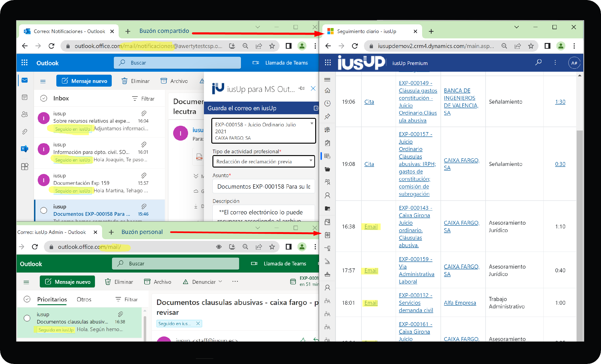The width and height of the screenshot is (601, 364).
Task: Open EXP-000149 Cláusula gastos constitución link
Action: coord(418,101)
